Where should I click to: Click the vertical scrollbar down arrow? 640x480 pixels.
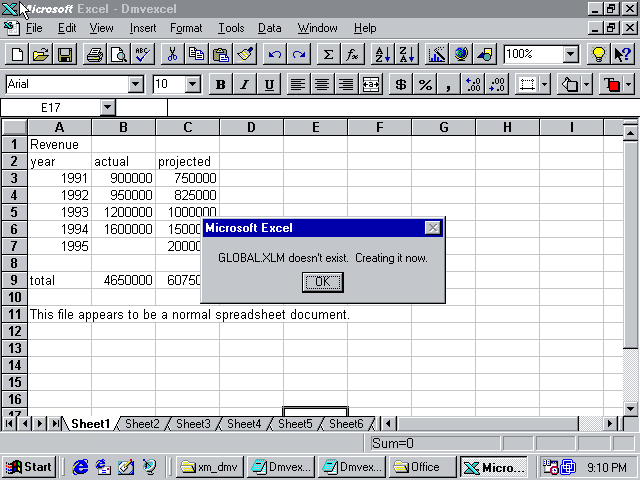click(x=630, y=409)
